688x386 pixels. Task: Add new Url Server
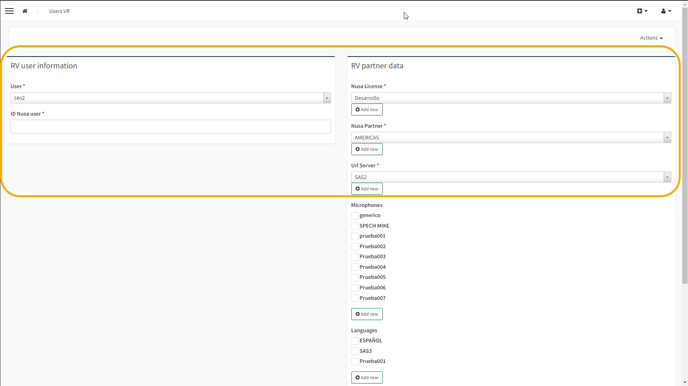(367, 189)
